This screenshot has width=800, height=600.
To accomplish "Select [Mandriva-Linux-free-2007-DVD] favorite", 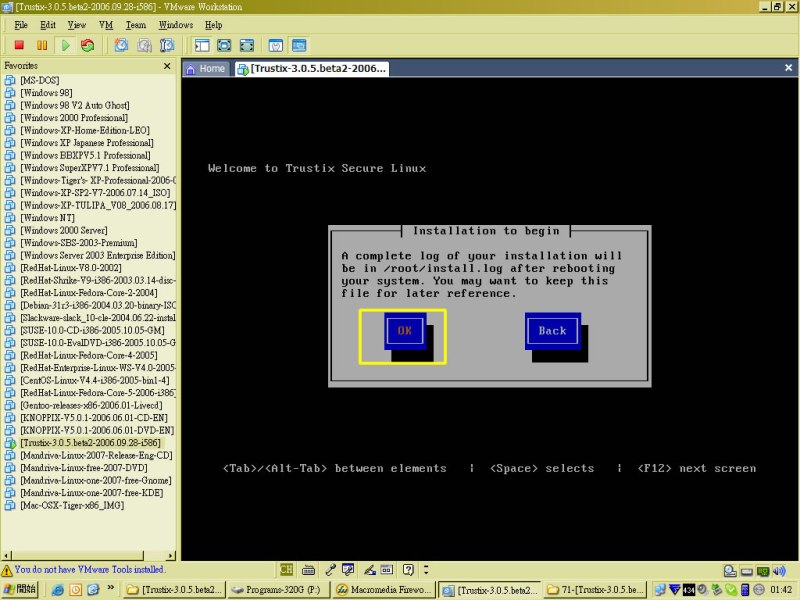I will [84, 468].
